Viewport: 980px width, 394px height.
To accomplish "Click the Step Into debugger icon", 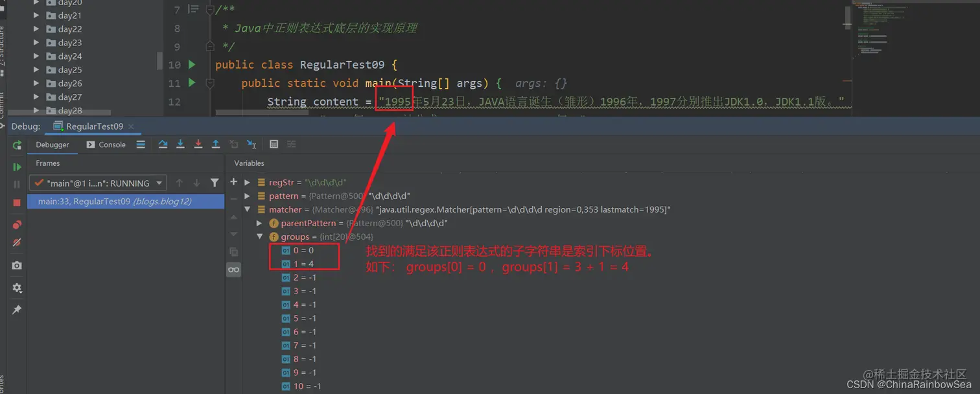I will (x=180, y=145).
